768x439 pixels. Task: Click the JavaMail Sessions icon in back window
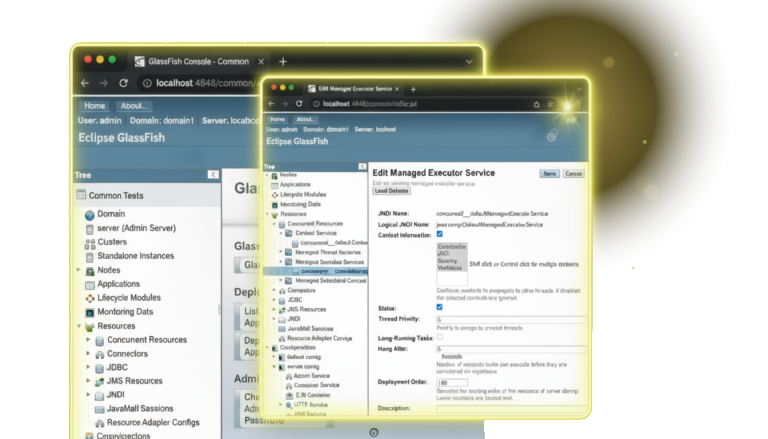click(99, 409)
